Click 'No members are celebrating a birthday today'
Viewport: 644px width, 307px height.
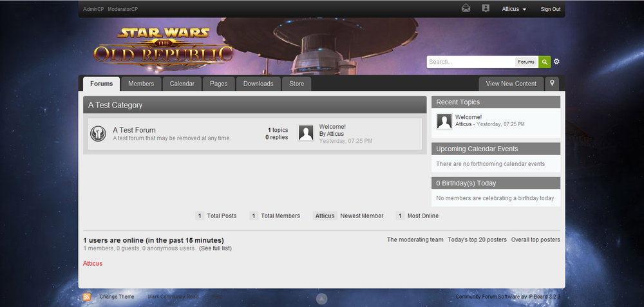click(x=495, y=199)
